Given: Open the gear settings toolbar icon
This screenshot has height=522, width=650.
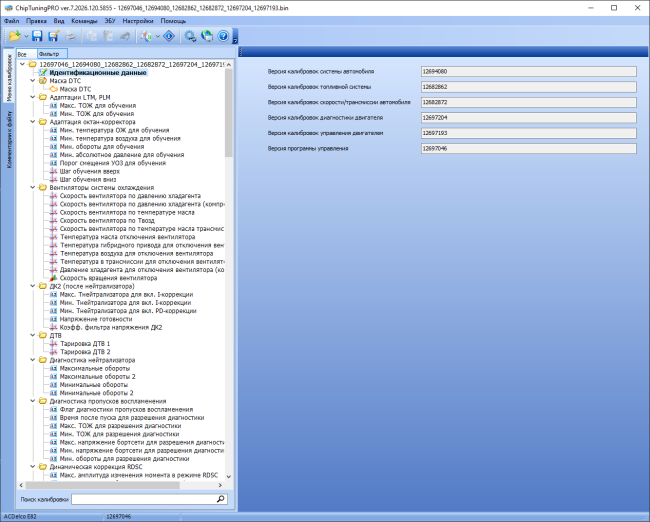Looking at the screenshot, I should (190, 36).
